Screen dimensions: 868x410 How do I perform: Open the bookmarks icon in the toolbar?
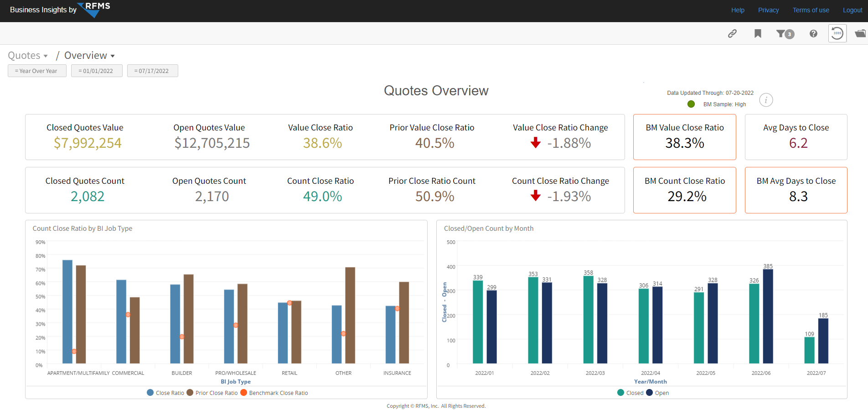click(x=758, y=33)
